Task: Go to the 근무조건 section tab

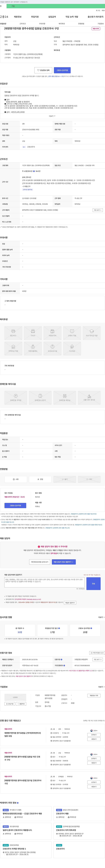Action: (23, 24)
